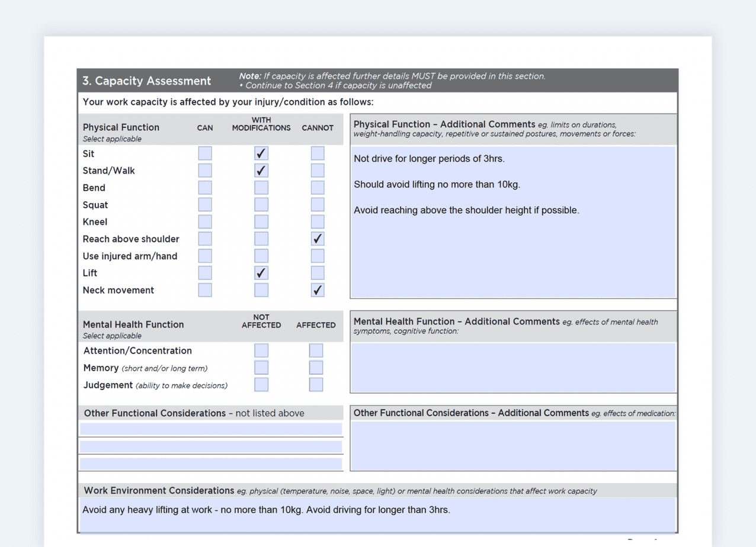Click the Work Environment Considerations text area
Viewport: 756px width, 547px height.
click(378, 513)
